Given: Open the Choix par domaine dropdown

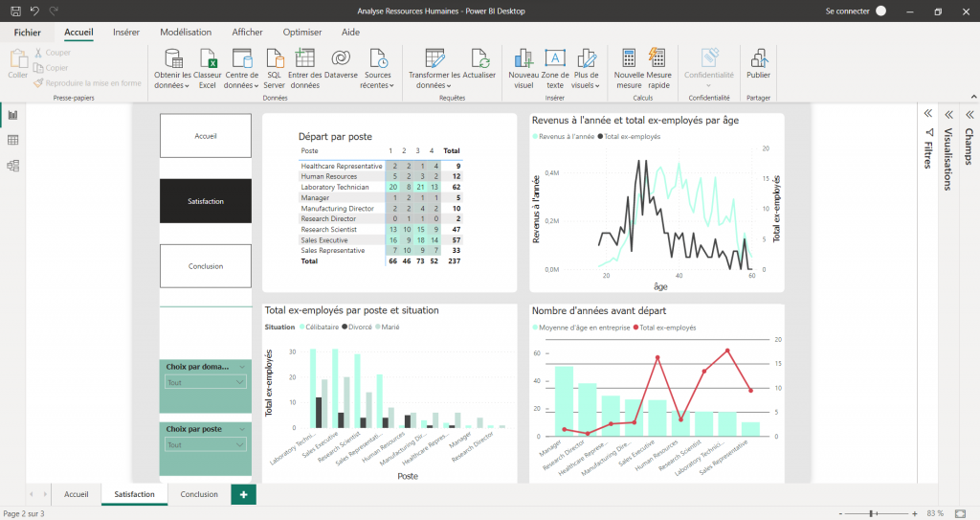Looking at the screenshot, I should 206,382.
